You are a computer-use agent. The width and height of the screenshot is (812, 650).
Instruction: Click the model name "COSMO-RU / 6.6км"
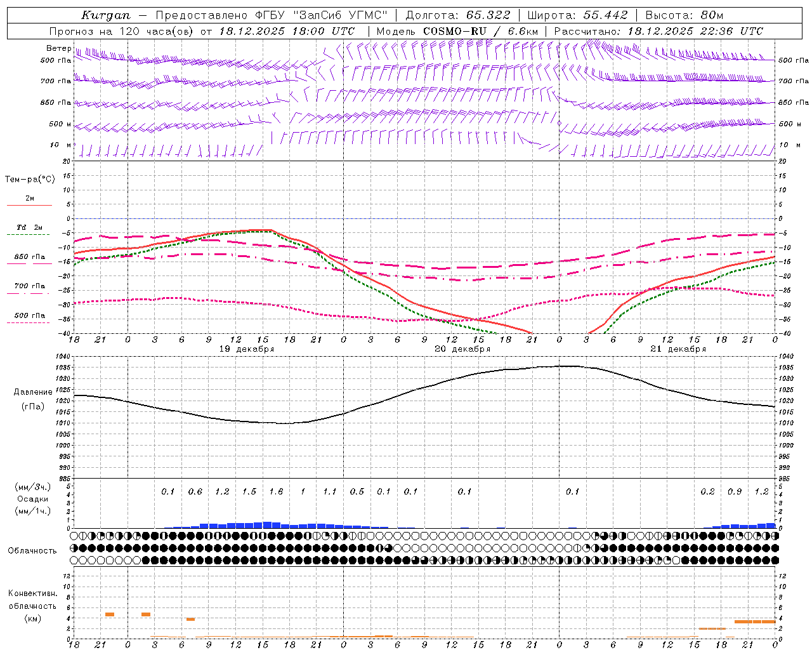click(x=481, y=31)
